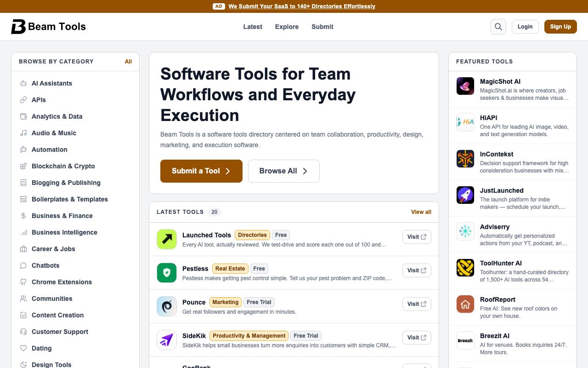Screen dimensions: 588x368
Task: Click the Beam Tools logo icon
Action: pyautogui.click(x=18, y=27)
